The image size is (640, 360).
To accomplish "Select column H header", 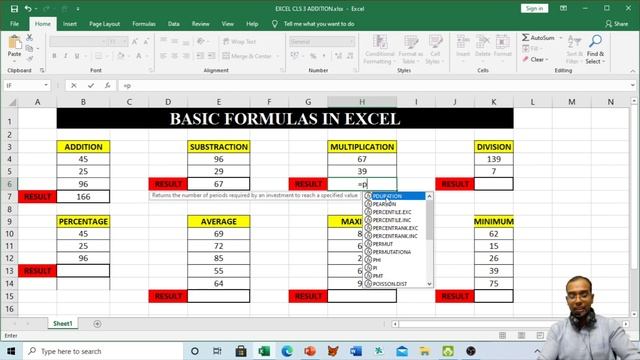I will tap(362, 102).
